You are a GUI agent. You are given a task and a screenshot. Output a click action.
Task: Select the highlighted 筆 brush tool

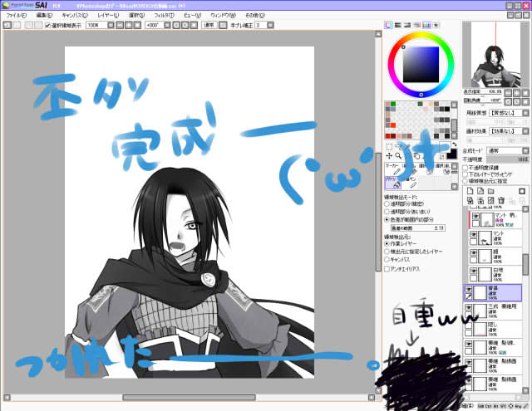pos(393,183)
